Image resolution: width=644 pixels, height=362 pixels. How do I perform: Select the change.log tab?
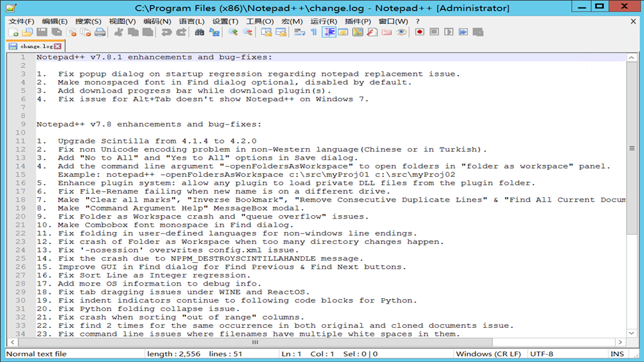[35, 46]
